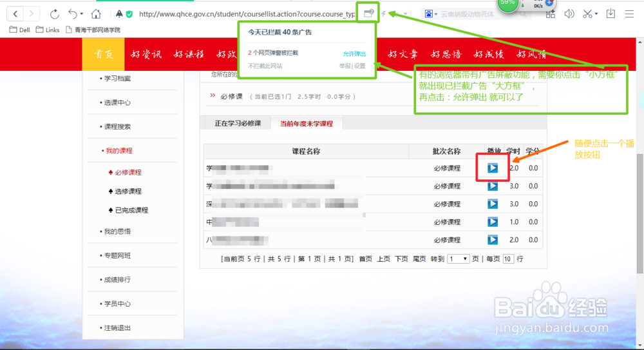Click the undo closed-tab arrow icon
644x350 pixels.
[x=72, y=14]
